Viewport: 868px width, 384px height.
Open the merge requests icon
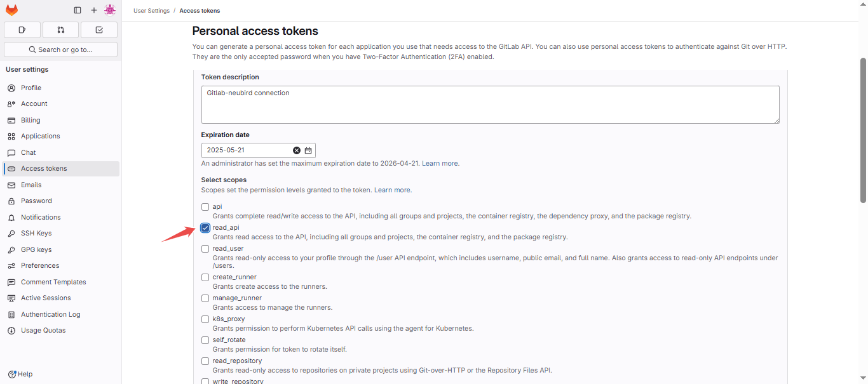click(60, 29)
